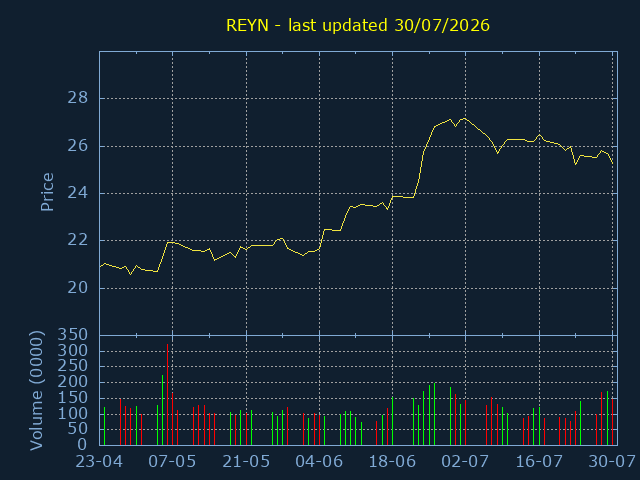Click the 28 price axis label
This screenshot has height=480, width=640.
click(x=78, y=98)
